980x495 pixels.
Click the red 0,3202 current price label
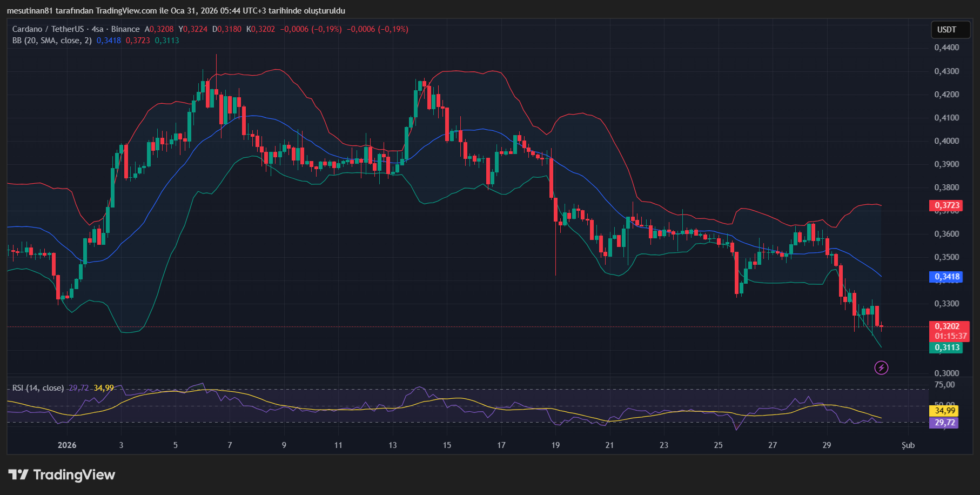[x=947, y=326]
